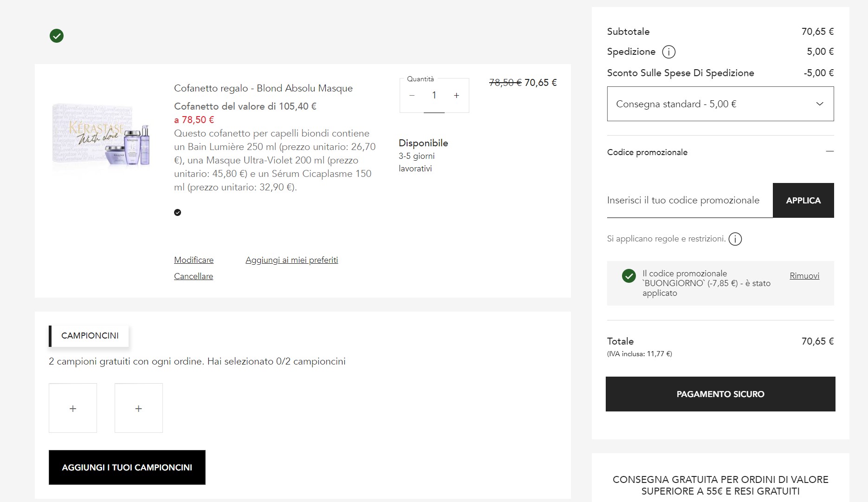Collapse the Codice promozionale section
This screenshot has width=868, height=502.
point(829,151)
